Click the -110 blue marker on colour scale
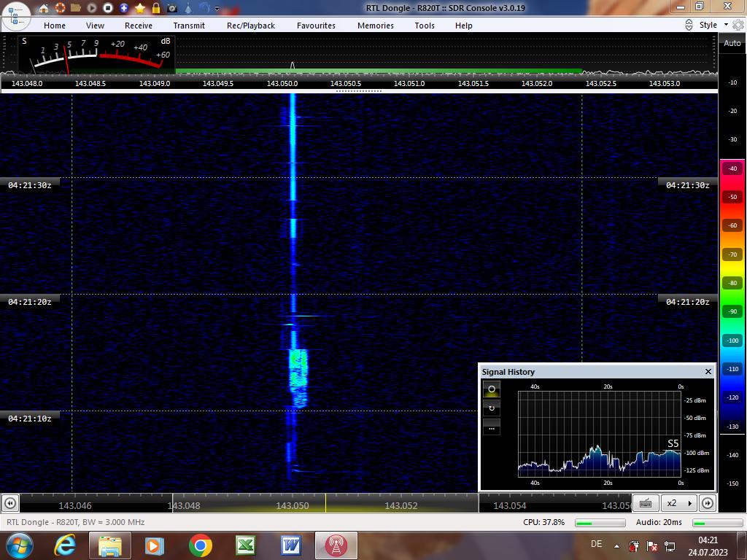The image size is (747, 560). coord(732,369)
